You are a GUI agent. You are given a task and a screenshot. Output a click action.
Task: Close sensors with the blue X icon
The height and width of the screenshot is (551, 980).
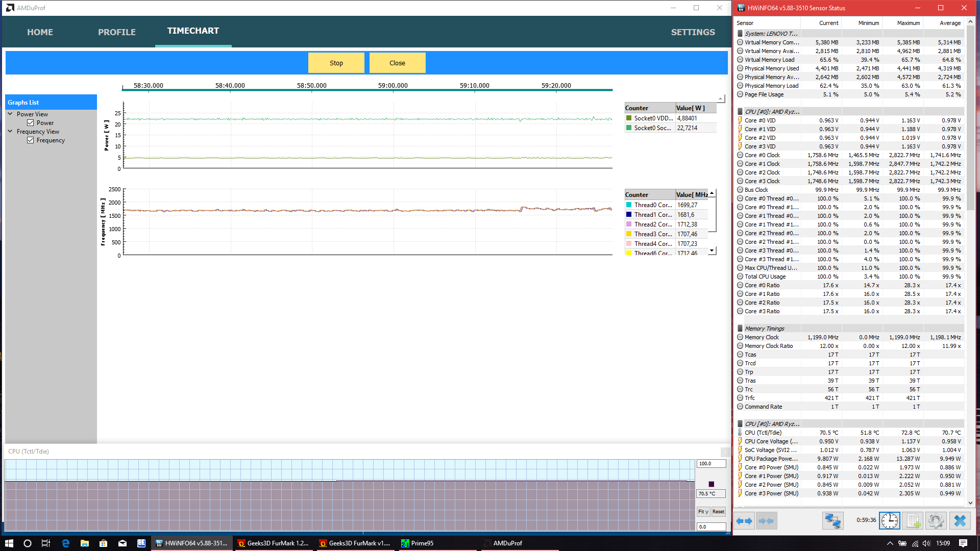(960, 521)
